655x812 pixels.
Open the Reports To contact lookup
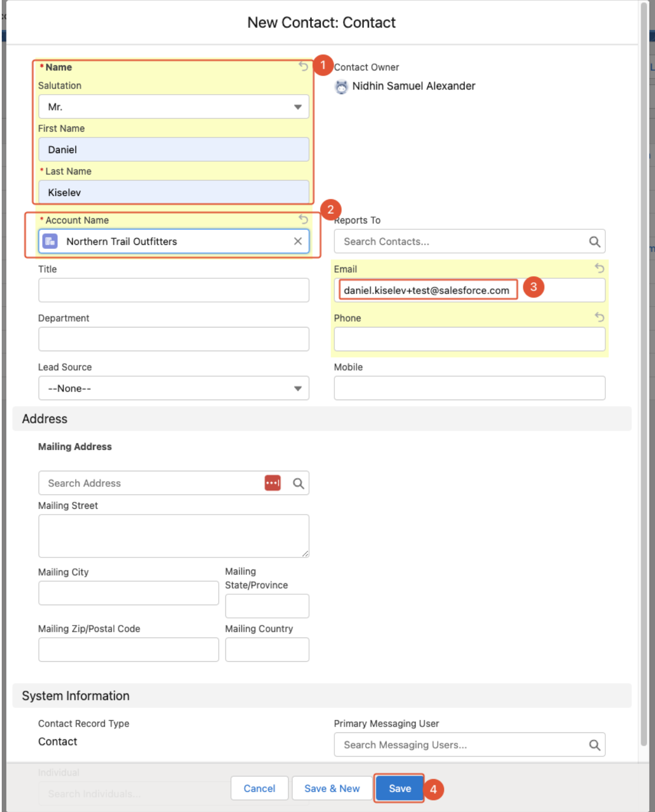click(462, 242)
